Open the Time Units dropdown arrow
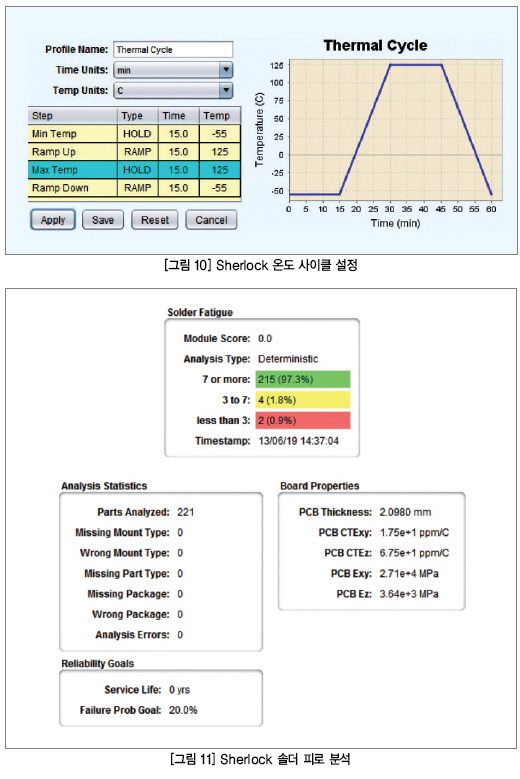520x779 pixels. coord(226,70)
